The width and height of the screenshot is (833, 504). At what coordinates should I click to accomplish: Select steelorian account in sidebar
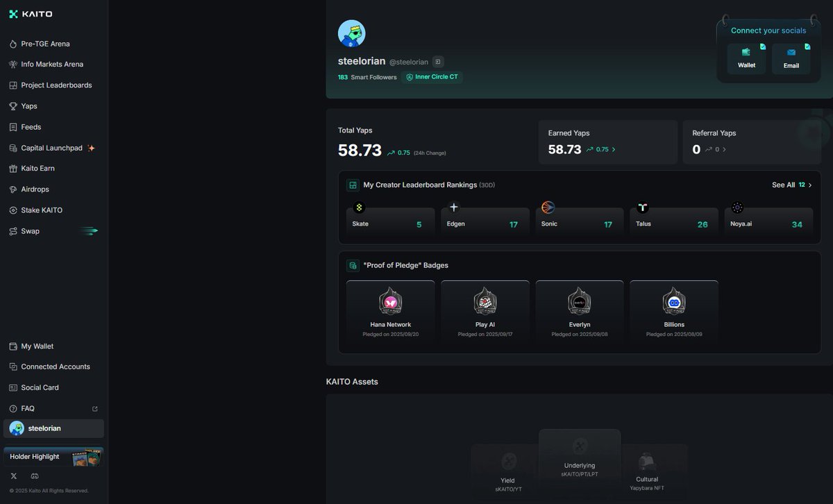pos(53,428)
